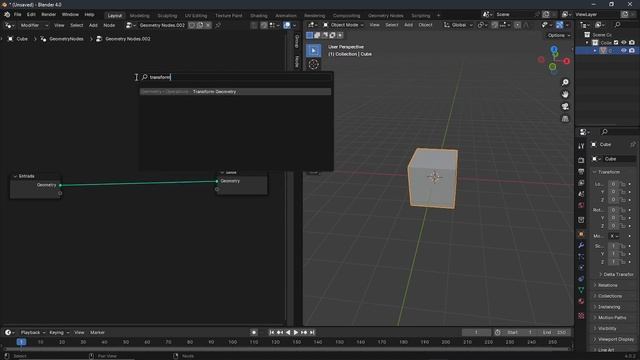Open the Modifiers wrench tab
Screen dimensions: 640x360
click(x=581, y=245)
